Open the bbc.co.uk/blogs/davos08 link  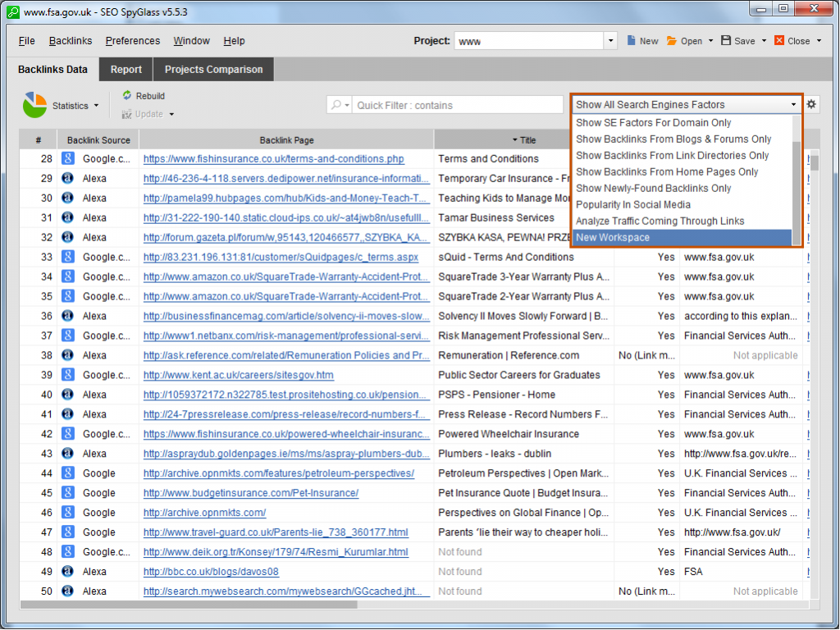[211, 572]
